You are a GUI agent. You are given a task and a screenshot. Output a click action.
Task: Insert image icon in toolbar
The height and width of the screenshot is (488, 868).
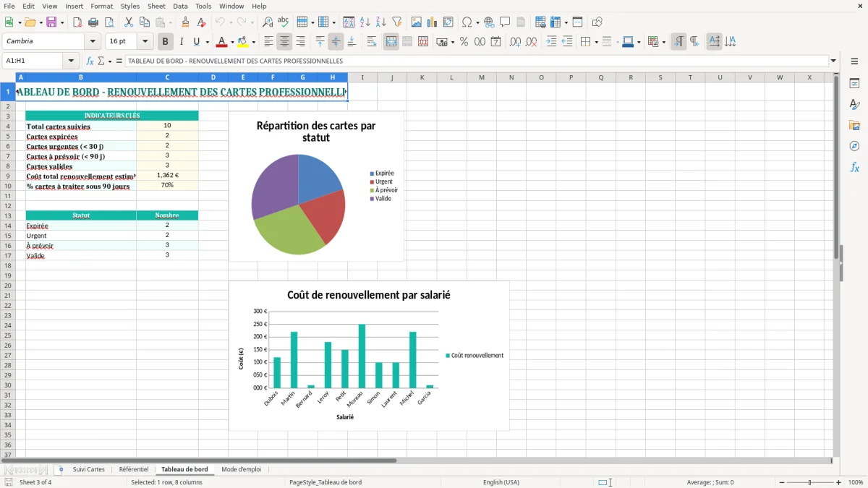[x=417, y=22]
